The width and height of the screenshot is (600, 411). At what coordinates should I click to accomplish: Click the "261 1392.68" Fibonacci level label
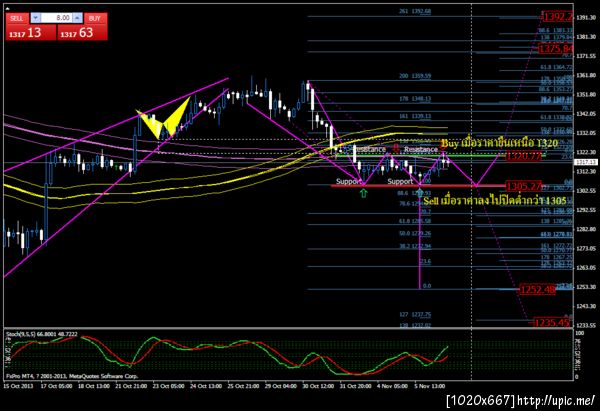415,11
